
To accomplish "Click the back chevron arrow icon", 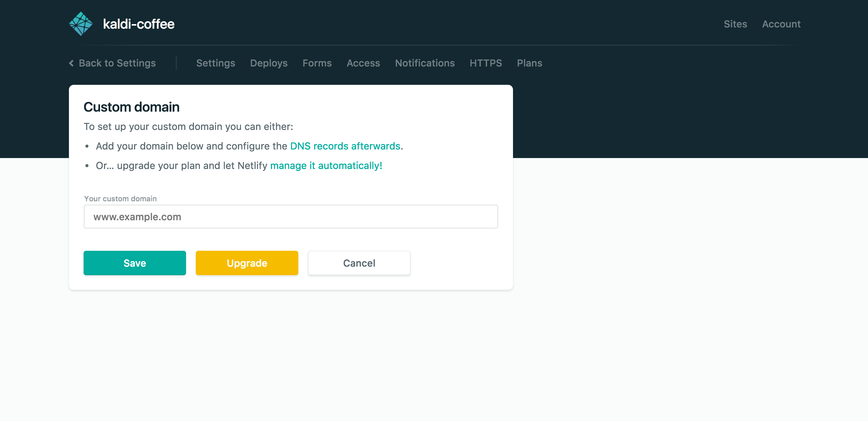I will 71,63.
